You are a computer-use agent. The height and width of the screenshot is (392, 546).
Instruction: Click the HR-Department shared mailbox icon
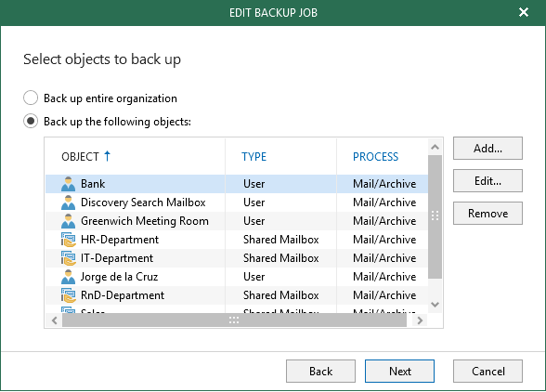(x=69, y=240)
